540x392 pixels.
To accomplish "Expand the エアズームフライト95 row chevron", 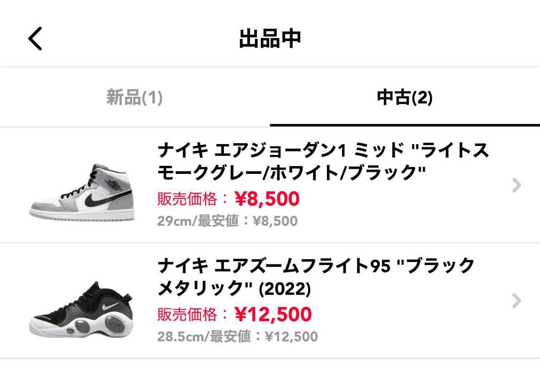I will 516,301.
